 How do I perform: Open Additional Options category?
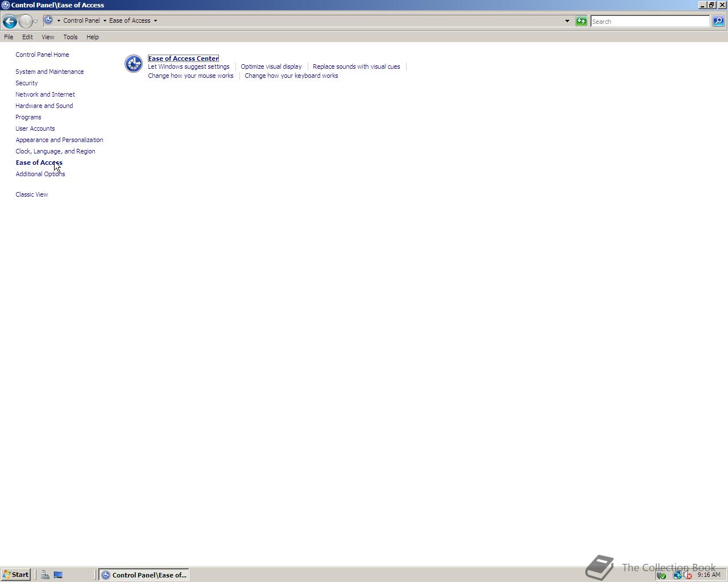[x=40, y=174]
